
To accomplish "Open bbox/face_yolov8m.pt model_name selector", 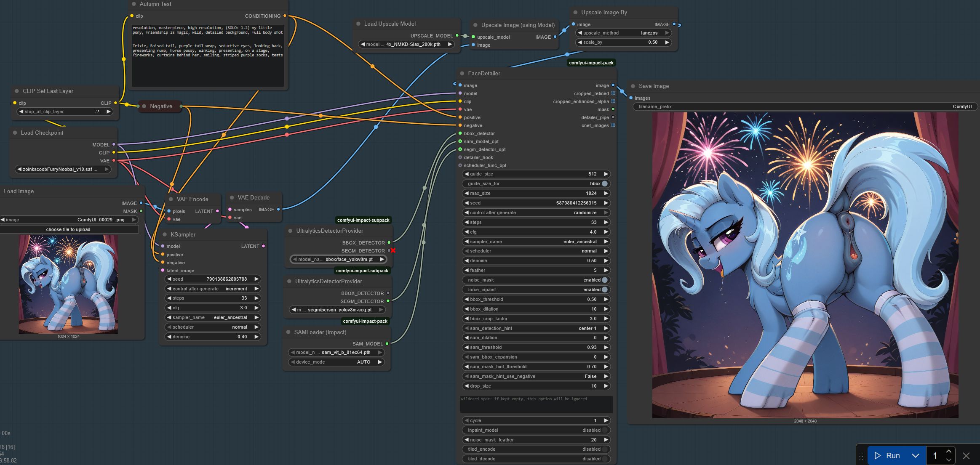I will point(338,260).
